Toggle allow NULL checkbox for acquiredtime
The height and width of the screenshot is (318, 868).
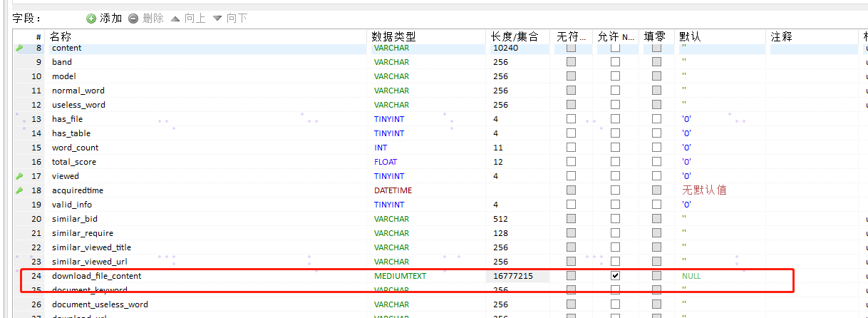615,190
